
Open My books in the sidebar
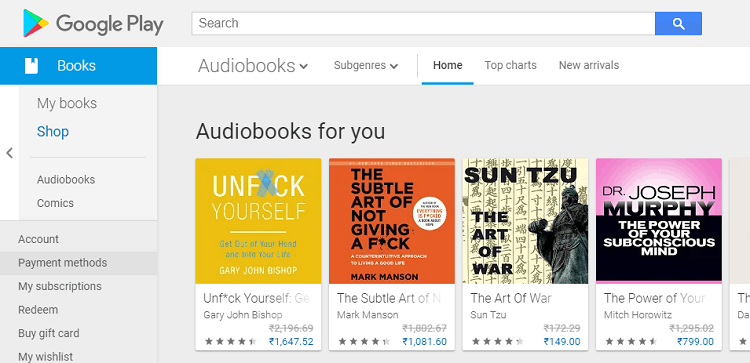click(67, 103)
